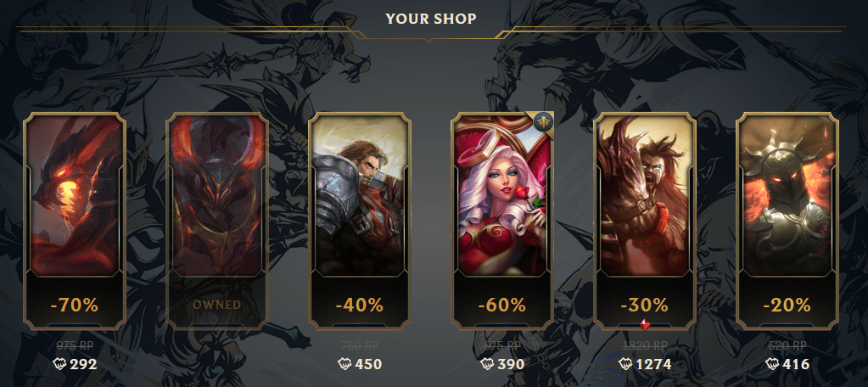This screenshot has width=868, height=387.
Task: Click the OWNED label on the second card
Action: pyautogui.click(x=217, y=305)
